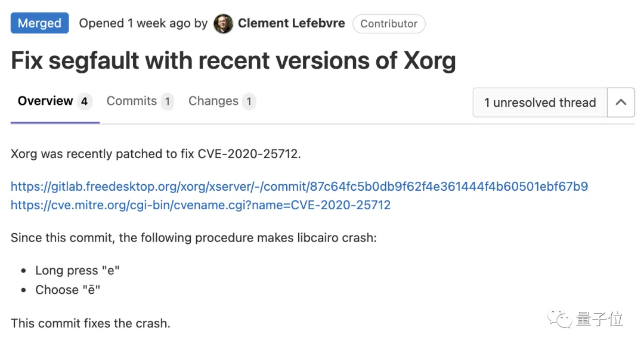Image resolution: width=644 pixels, height=347 pixels.
Task: Switch to the Commits tab
Action: (x=132, y=101)
